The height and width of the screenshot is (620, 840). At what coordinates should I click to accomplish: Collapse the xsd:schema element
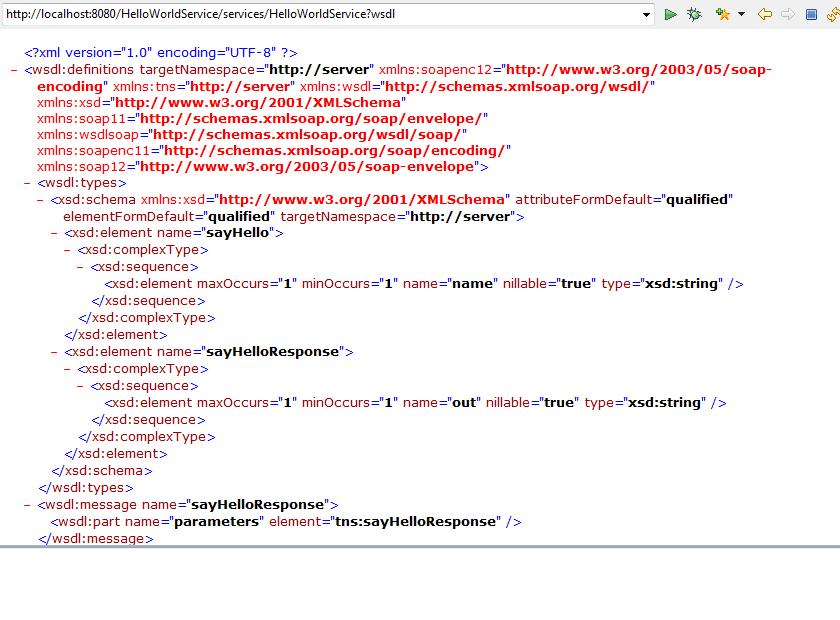click(38, 199)
